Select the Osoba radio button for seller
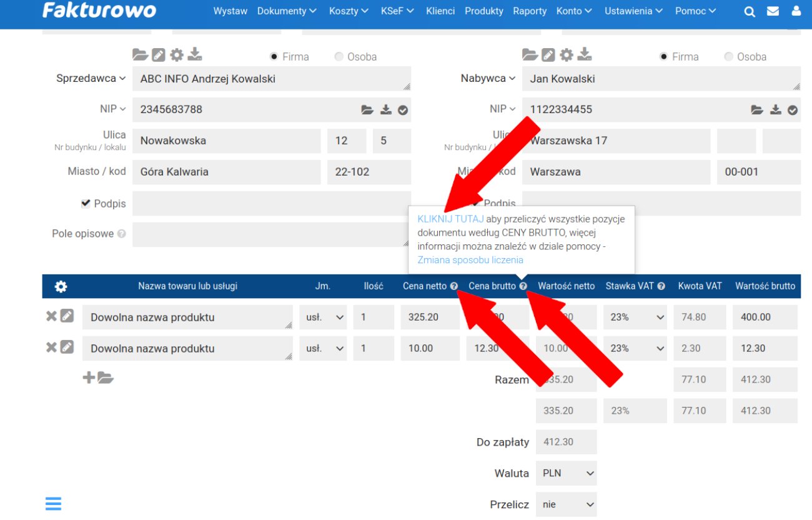This screenshot has height=520, width=812. 339,57
